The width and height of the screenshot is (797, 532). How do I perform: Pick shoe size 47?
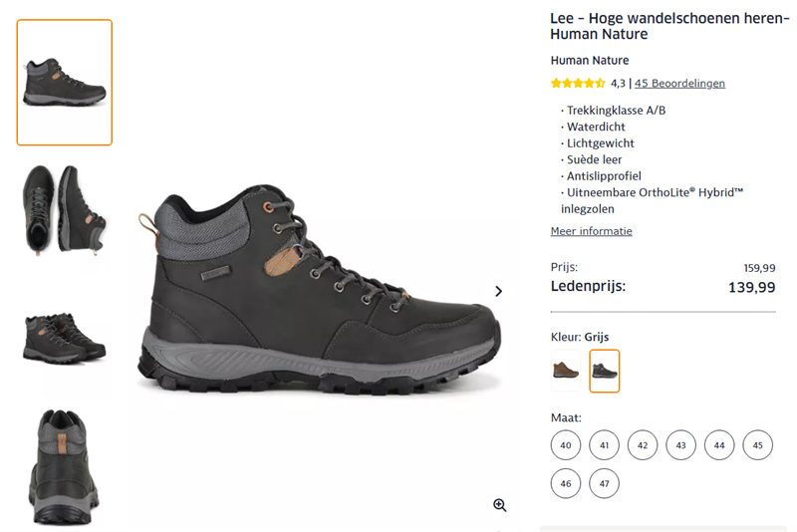tap(605, 483)
